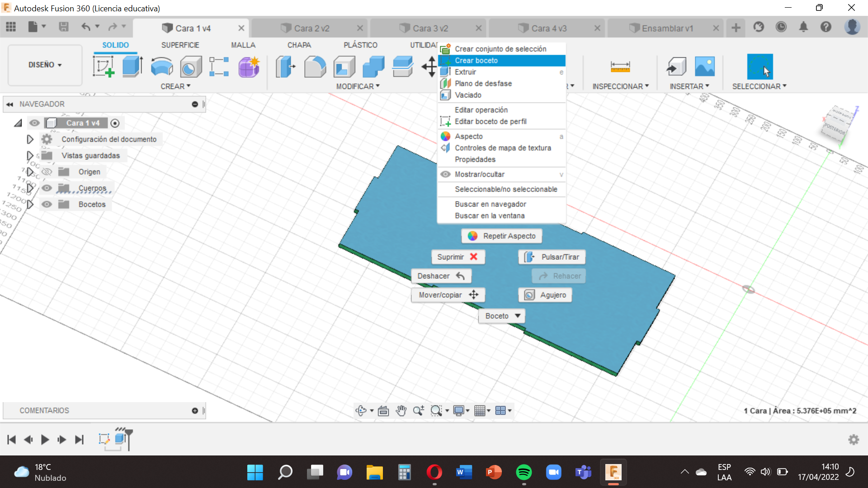This screenshot has height=488, width=868.
Task: Open the INSERTAR dropdown menu
Action: coord(689,86)
